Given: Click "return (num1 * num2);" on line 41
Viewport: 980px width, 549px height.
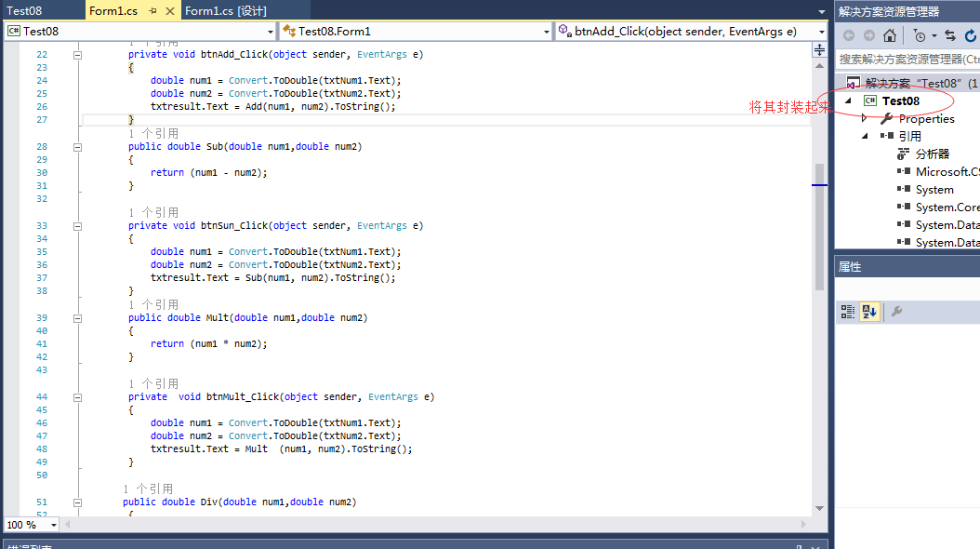Looking at the screenshot, I should [209, 344].
